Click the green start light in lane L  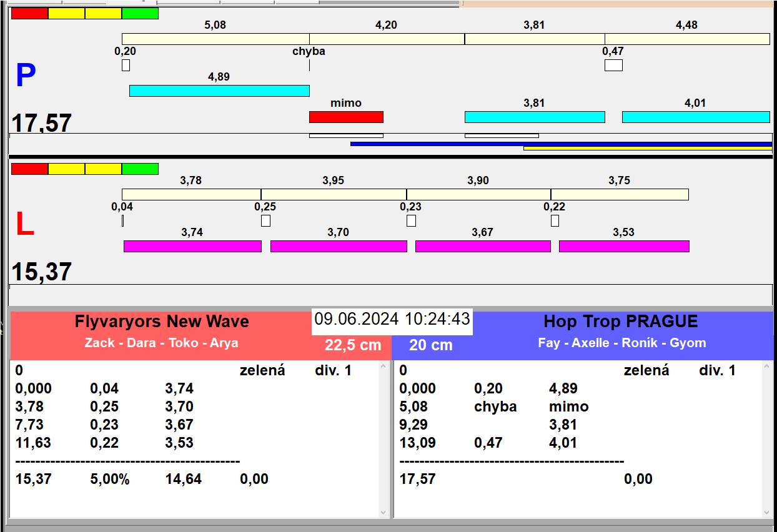coord(140,169)
